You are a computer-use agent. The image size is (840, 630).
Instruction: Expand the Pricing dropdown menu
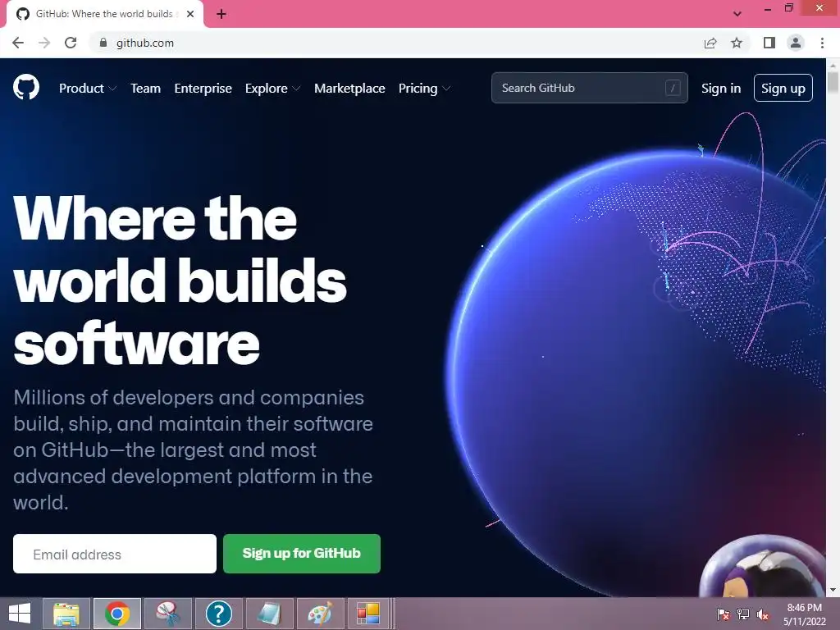coord(424,89)
